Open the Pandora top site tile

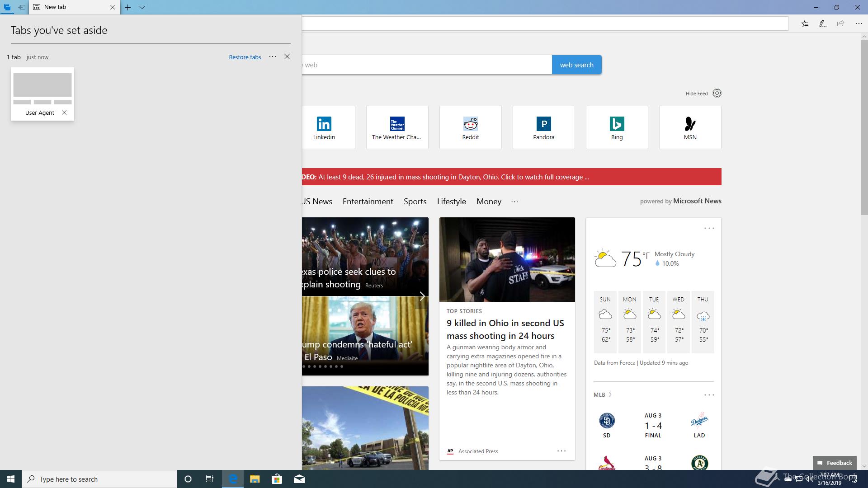point(544,127)
